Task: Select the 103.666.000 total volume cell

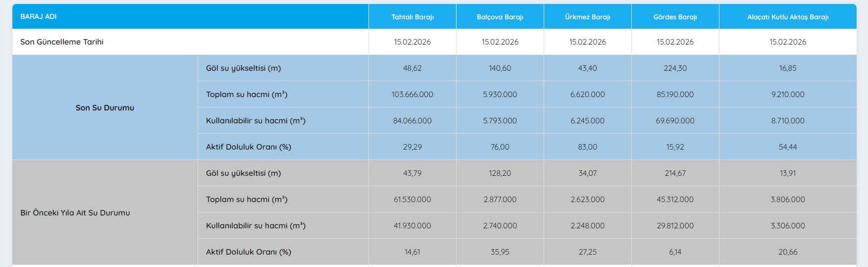Action: pyautogui.click(x=412, y=95)
